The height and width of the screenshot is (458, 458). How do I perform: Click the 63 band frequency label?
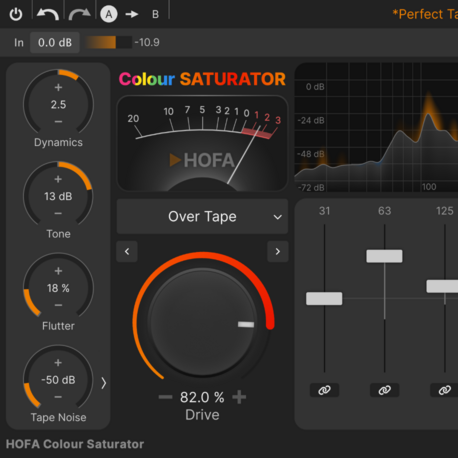[x=384, y=211]
